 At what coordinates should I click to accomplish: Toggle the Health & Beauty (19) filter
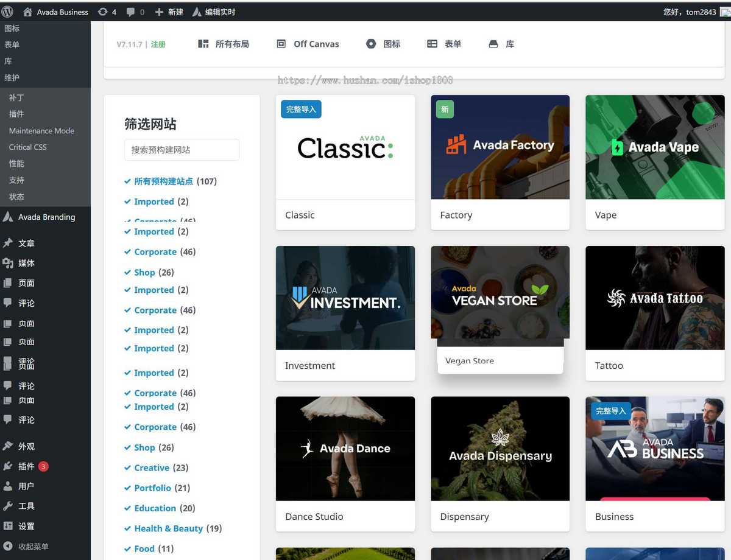point(173,528)
